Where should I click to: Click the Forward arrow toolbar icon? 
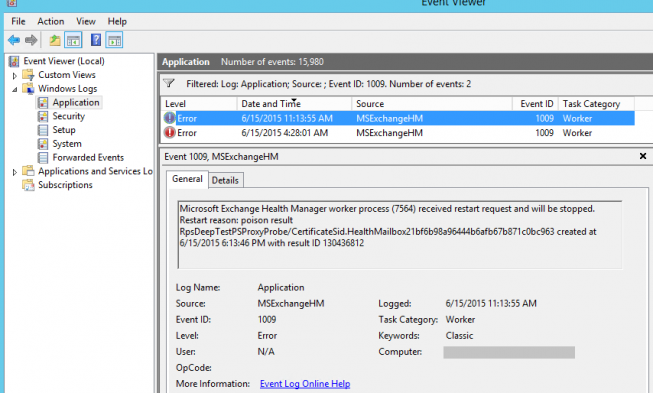pos(31,40)
